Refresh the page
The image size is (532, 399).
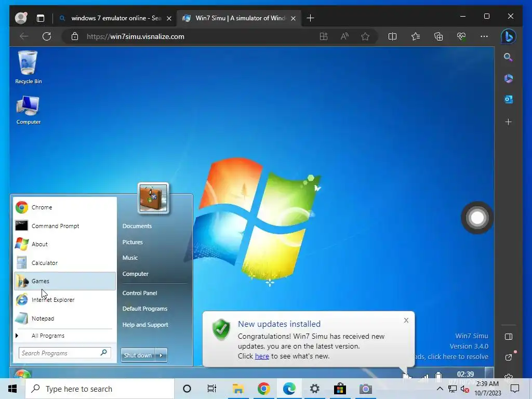tap(47, 36)
